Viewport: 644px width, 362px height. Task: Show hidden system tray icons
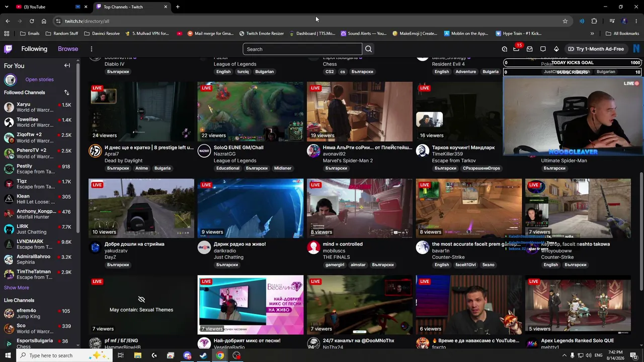tap(565, 355)
